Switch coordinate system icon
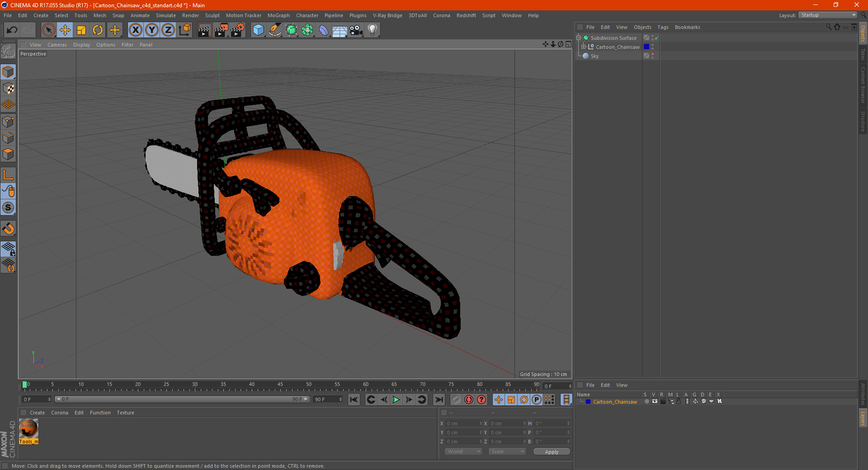The height and width of the screenshot is (470, 868). (184, 30)
